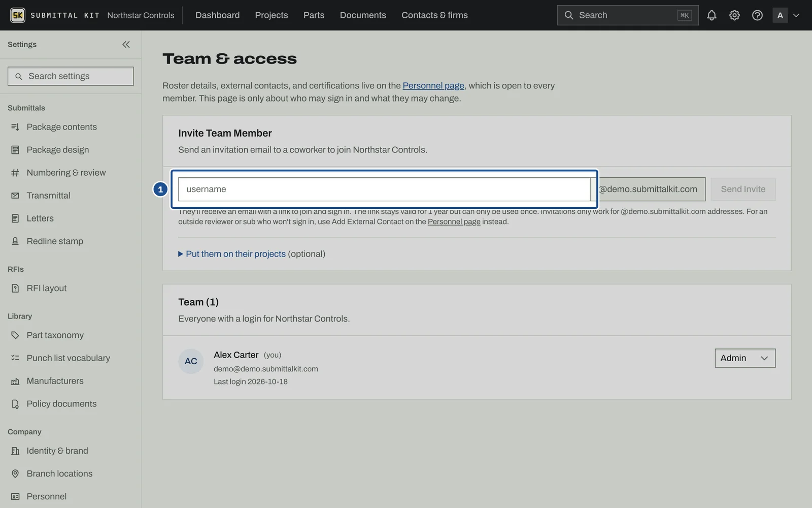Screen dimensions: 812x508
Task: Click the Part taxonomy tag icon
Action: (15, 335)
